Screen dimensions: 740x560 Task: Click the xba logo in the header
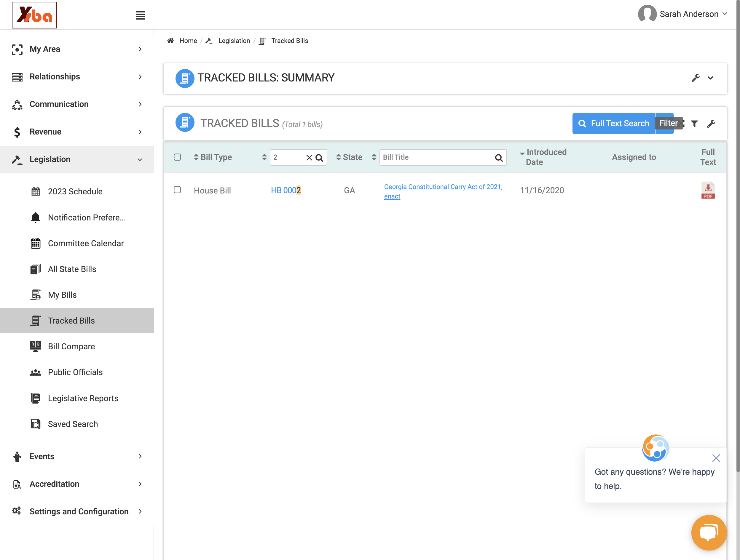pyautogui.click(x=34, y=15)
